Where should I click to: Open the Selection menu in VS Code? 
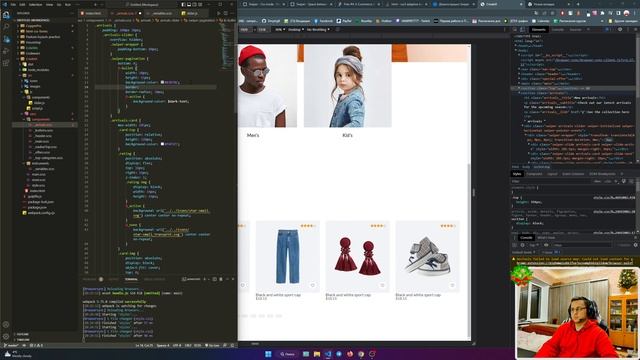[36, 4]
